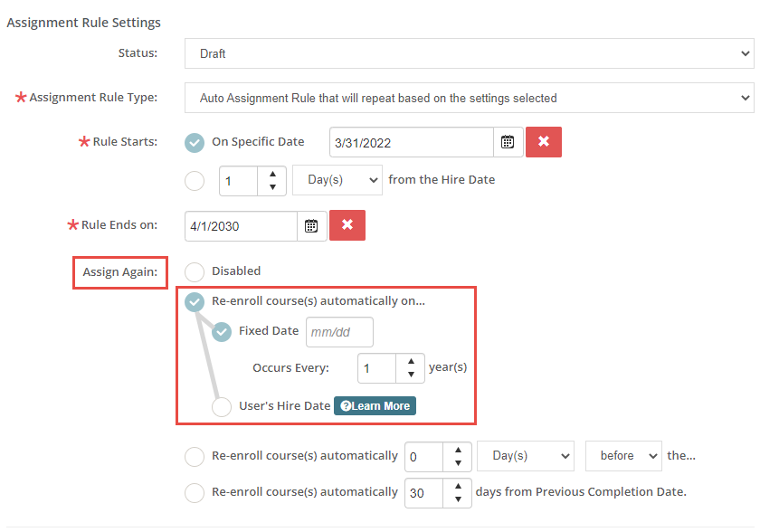Open the Status dropdown showing Draft
The height and width of the screenshot is (532, 760).
(x=470, y=53)
